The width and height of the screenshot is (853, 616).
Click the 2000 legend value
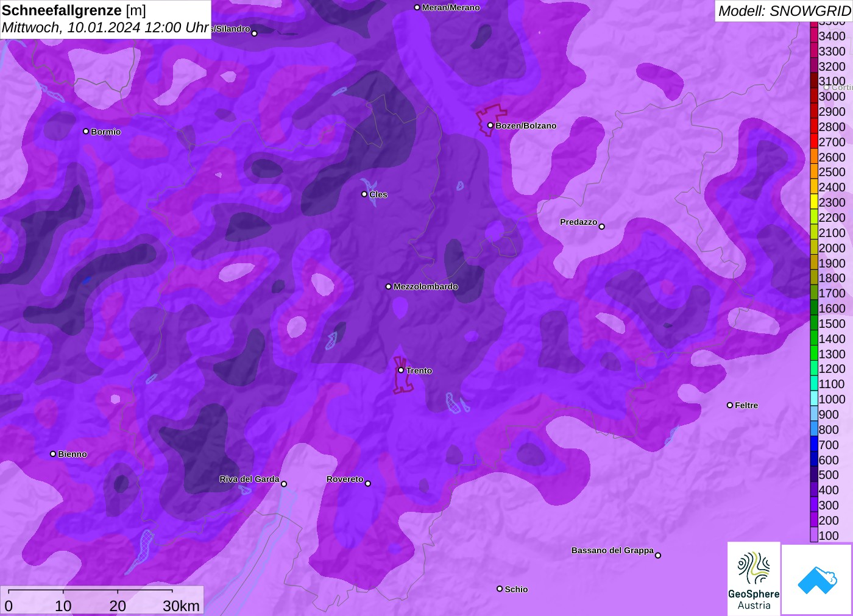[x=832, y=248]
